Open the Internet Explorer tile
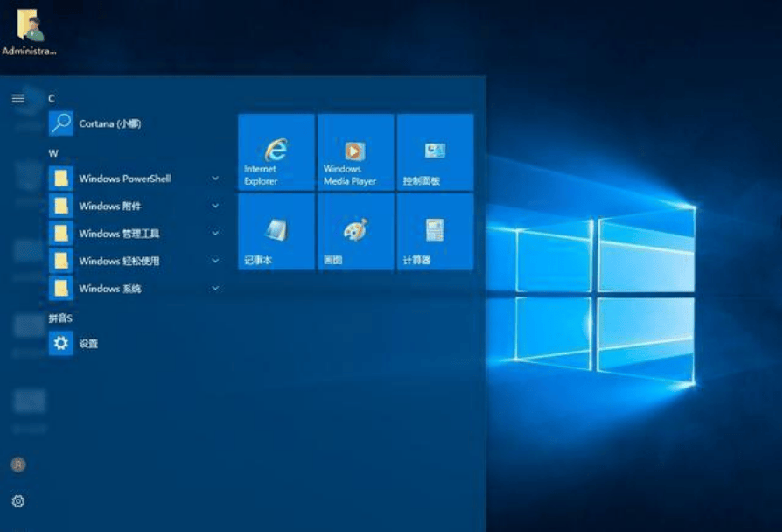783x532 pixels. 276,152
